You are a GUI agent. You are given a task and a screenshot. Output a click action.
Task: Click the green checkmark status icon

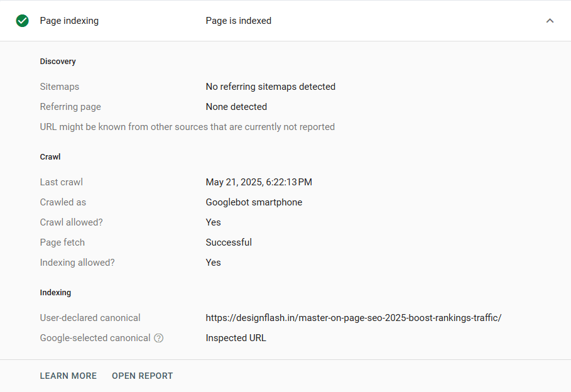pos(22,21)
